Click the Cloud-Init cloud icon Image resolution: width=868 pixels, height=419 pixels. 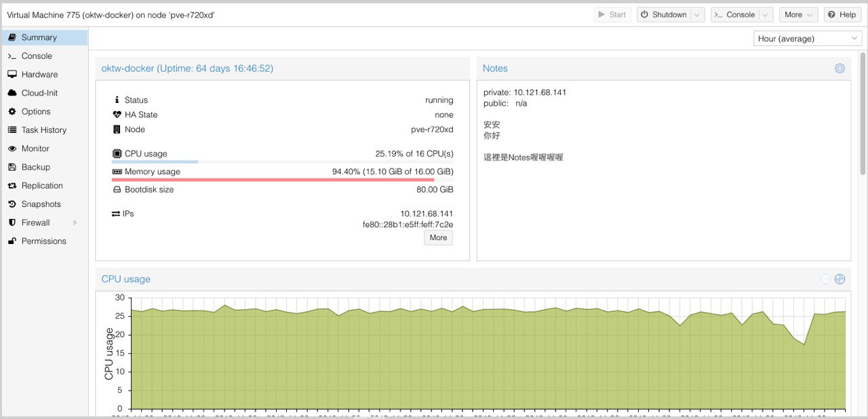point(12,93)
